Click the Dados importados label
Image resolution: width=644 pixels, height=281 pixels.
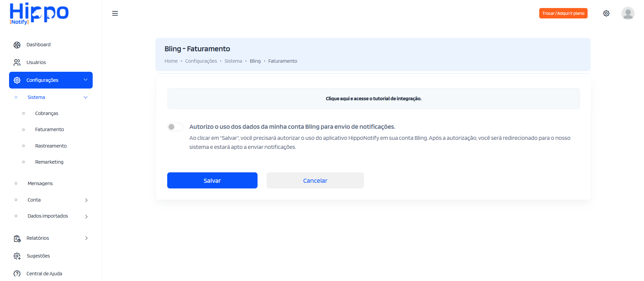48,216
